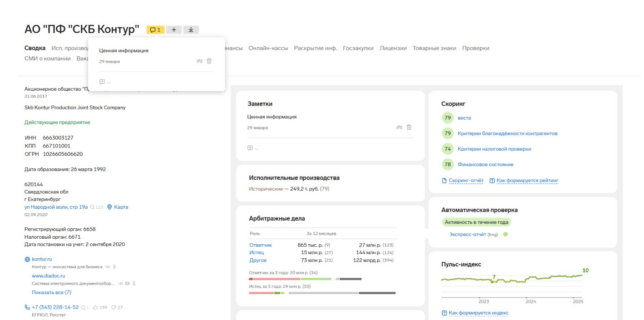Click ИНН value 6663003127
644x320 pixels.
(x=58, y=138)
